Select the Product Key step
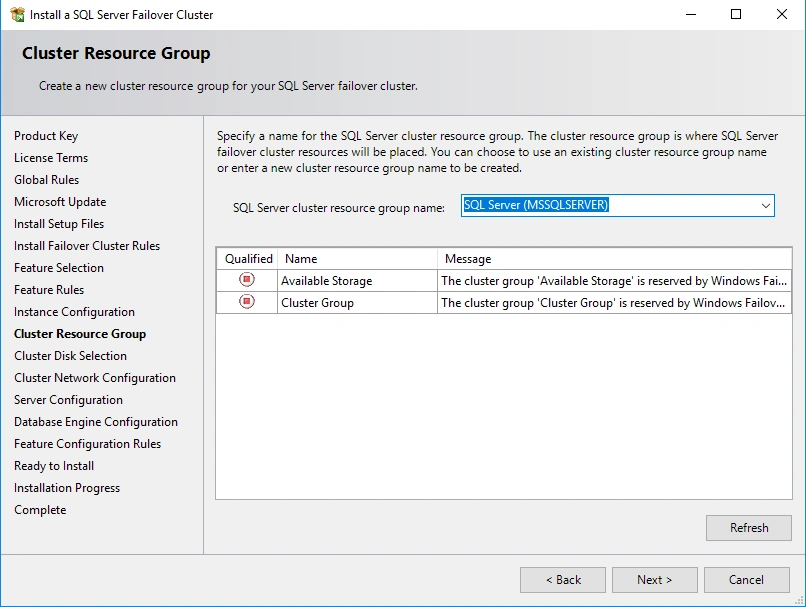 (x=46, y=136)
